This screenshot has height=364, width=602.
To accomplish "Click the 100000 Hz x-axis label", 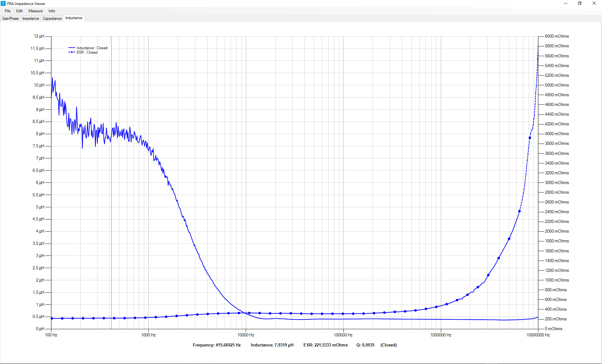I will (343, 335).
